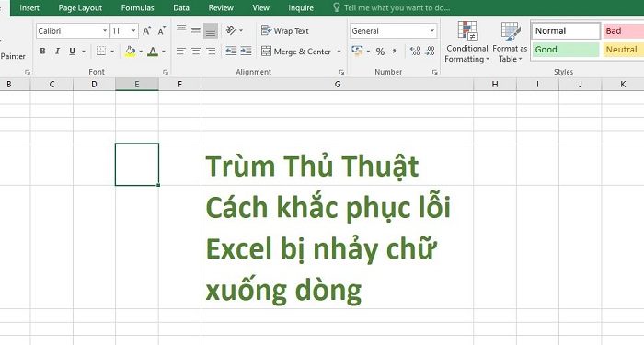Screen dimensions: 644x345
Task: Center text horizontally
Action: 196,52
